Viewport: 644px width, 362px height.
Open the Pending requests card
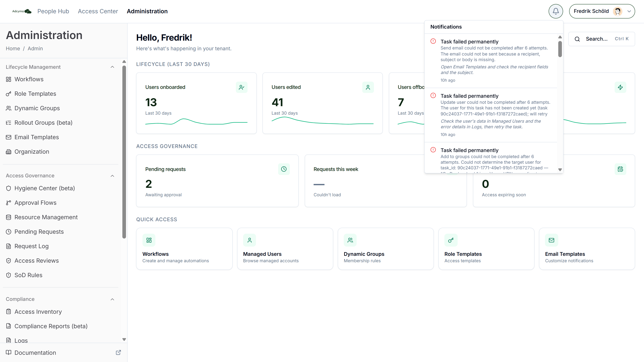(217, 181)
